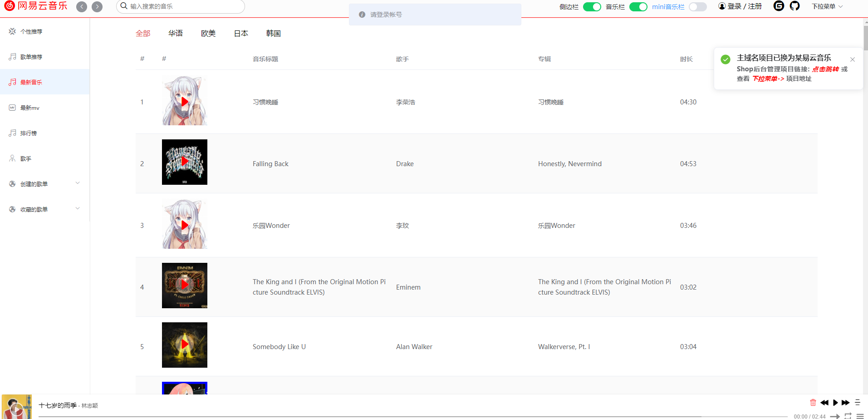Open the Gitee repository icon
Viewport: 868px width, 419px height.
point(779,6)
